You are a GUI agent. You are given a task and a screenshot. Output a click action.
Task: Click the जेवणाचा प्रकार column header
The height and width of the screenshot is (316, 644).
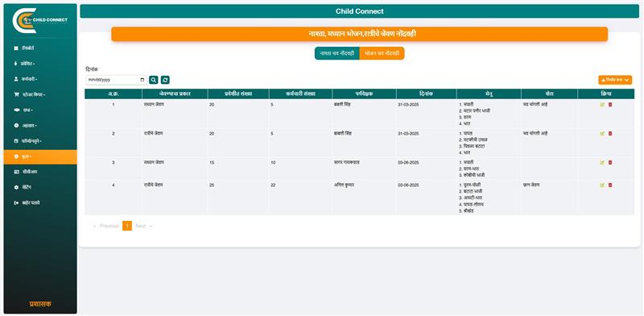point(175,94)
